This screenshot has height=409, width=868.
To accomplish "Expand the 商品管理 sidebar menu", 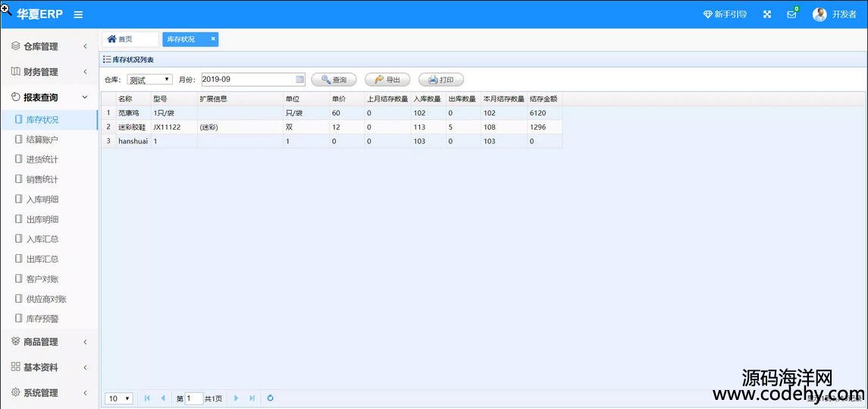I will tap(49, 342).
